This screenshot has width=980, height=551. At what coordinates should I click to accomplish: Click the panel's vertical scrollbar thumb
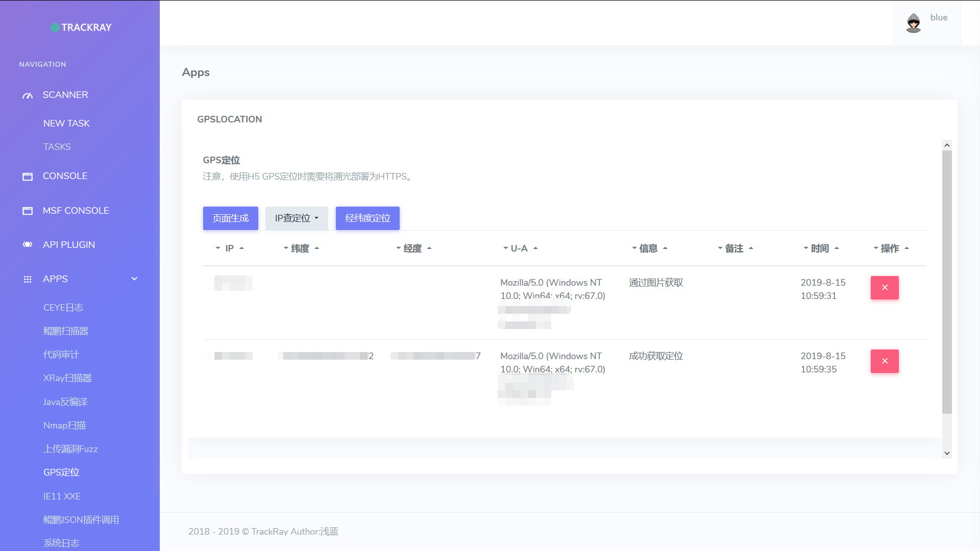pos(947,281)
